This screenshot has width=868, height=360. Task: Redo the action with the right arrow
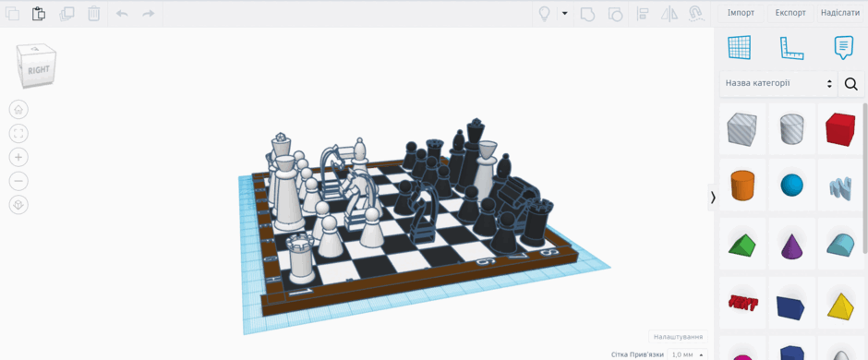coord(149,13)
